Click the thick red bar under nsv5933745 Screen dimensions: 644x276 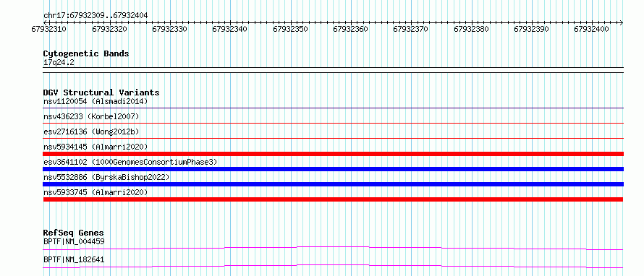pyautogui.click(x=333, y=199)
